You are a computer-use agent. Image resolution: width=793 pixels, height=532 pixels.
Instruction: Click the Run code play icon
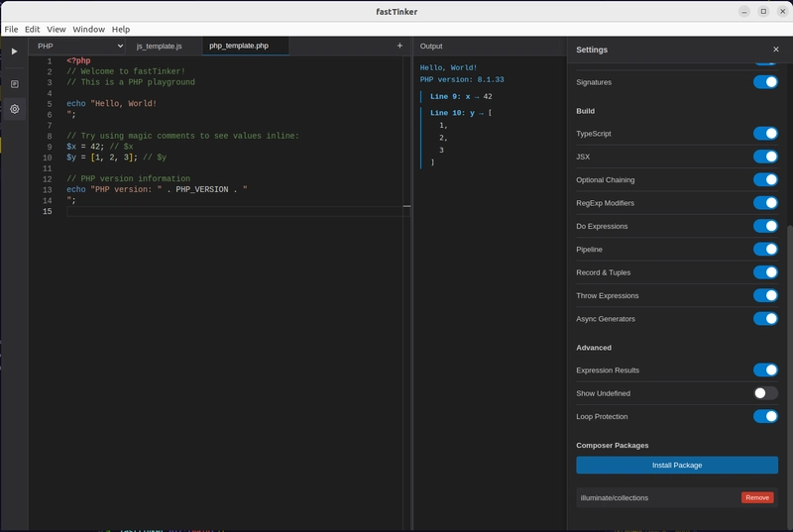click(14, 51)
